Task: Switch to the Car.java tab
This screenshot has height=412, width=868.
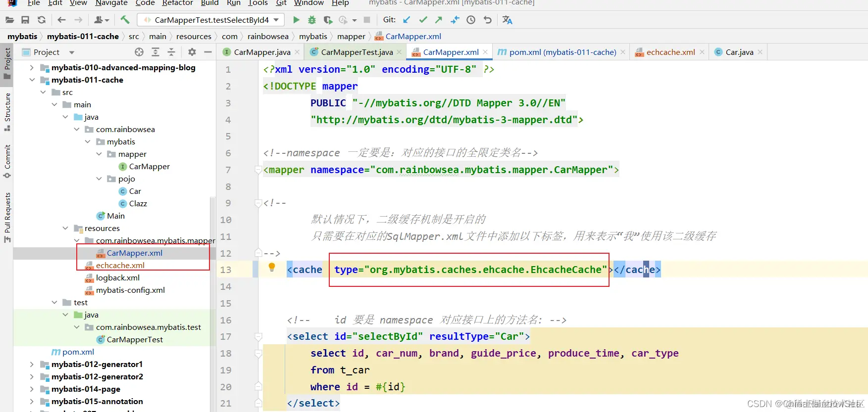Action: [739, 52]
